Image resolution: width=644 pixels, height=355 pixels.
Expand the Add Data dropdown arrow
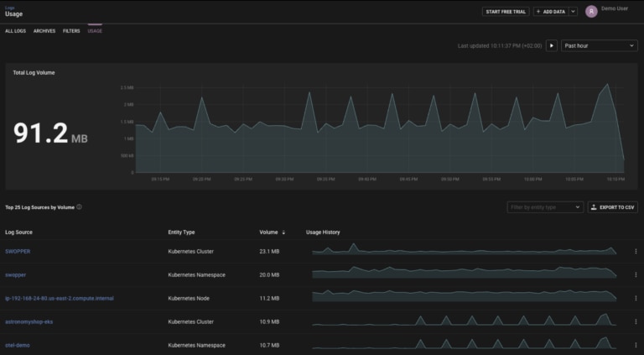(x=573, y=12)
